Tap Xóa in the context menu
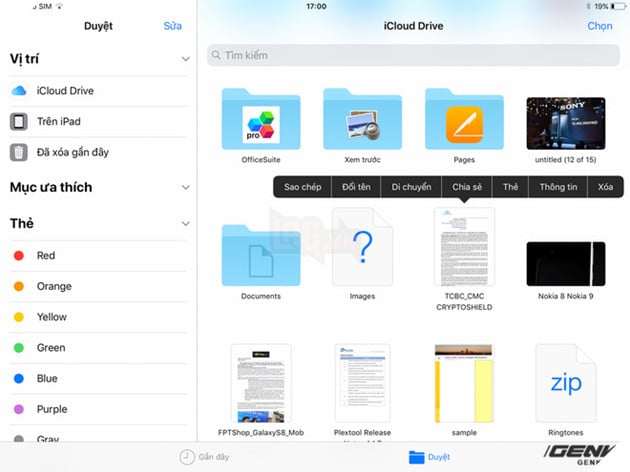This screenshot has height=472, width=630. click(605, 187)
